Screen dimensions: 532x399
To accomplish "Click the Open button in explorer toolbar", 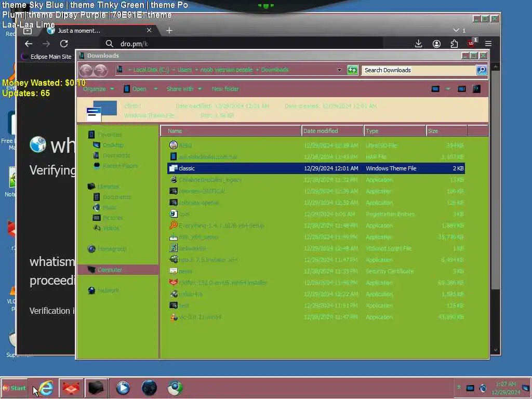I will point(135,89).
